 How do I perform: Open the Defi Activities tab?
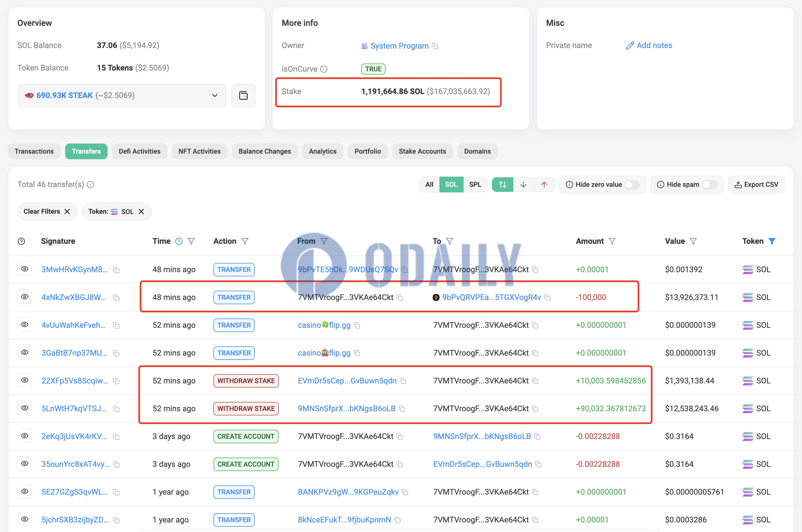[139, 151]
